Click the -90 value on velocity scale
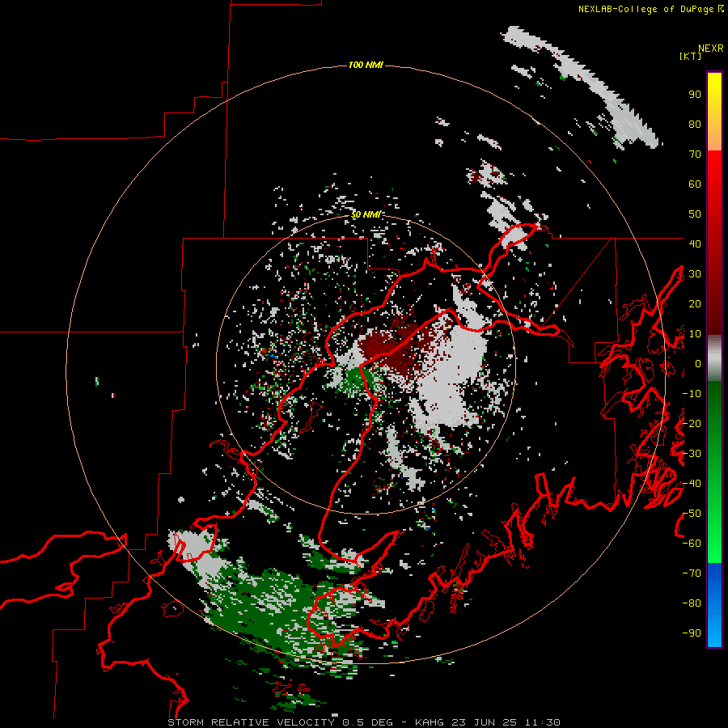The width and height of the screenshot is (728, 728). 692,633
